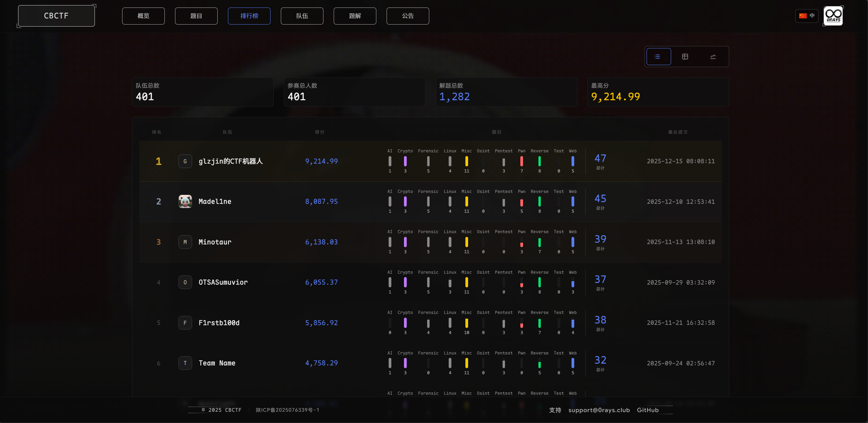Click total solves 39 for Minotaur
The height and width of the screenshot is (423, 868).
click(600, 239)
